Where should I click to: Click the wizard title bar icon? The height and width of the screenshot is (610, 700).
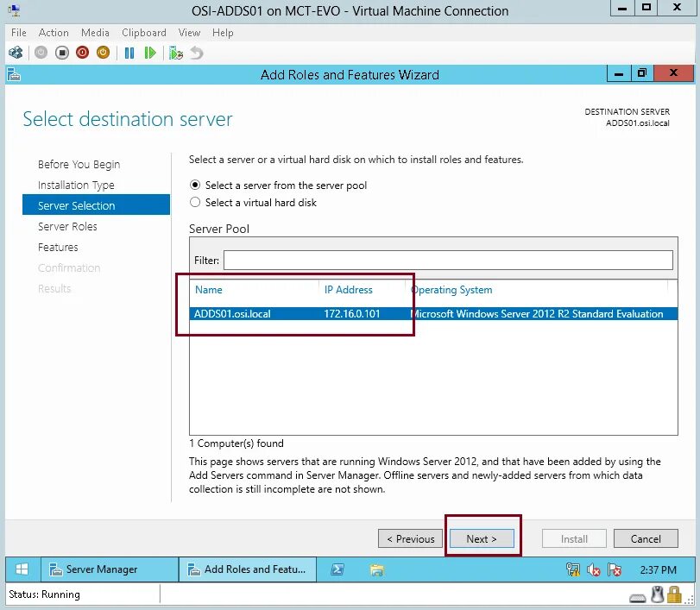click(x=14, y=74)
